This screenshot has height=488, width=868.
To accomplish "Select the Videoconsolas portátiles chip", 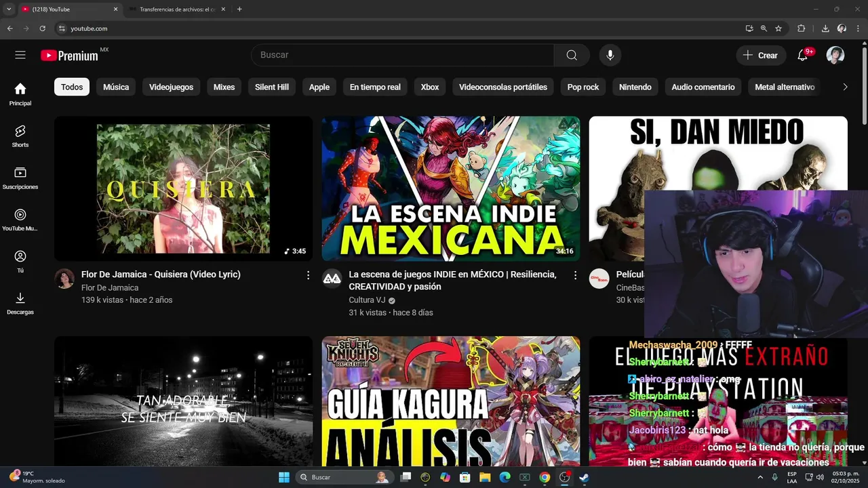I will (x=503, y=87).
